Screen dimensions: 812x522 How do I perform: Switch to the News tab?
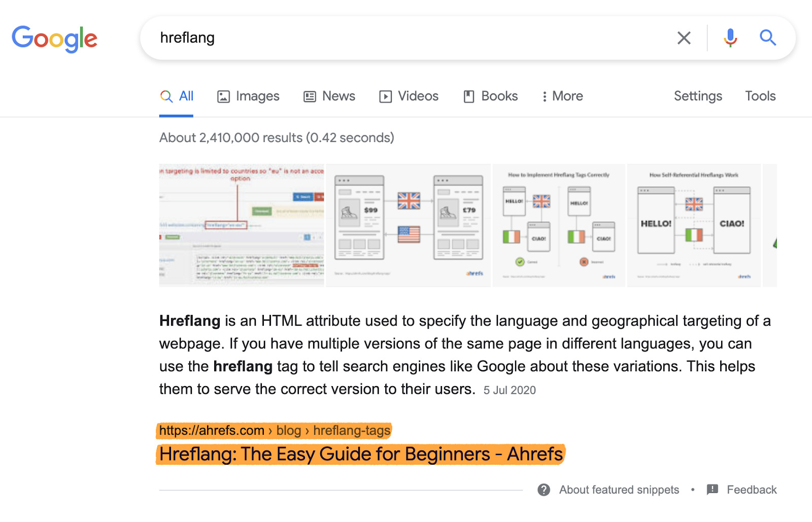click(x=329, y=96)
